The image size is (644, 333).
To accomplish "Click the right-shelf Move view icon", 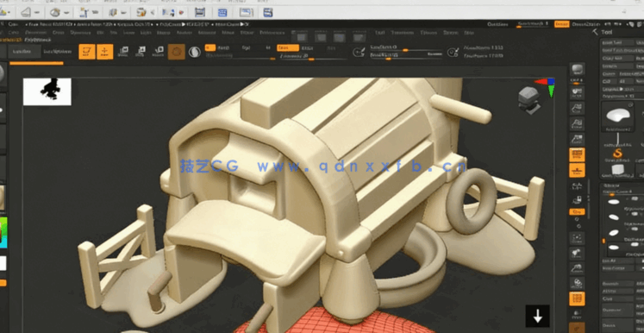I will [577, 254].
